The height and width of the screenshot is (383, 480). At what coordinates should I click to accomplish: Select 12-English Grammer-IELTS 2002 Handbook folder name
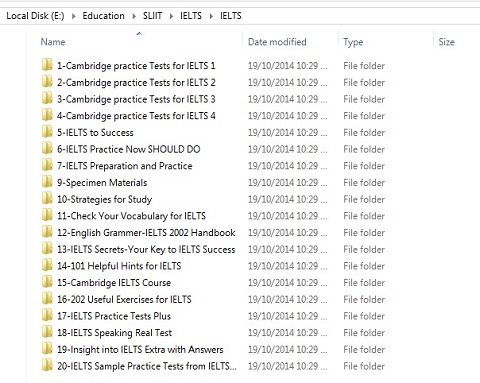[146, 232]
